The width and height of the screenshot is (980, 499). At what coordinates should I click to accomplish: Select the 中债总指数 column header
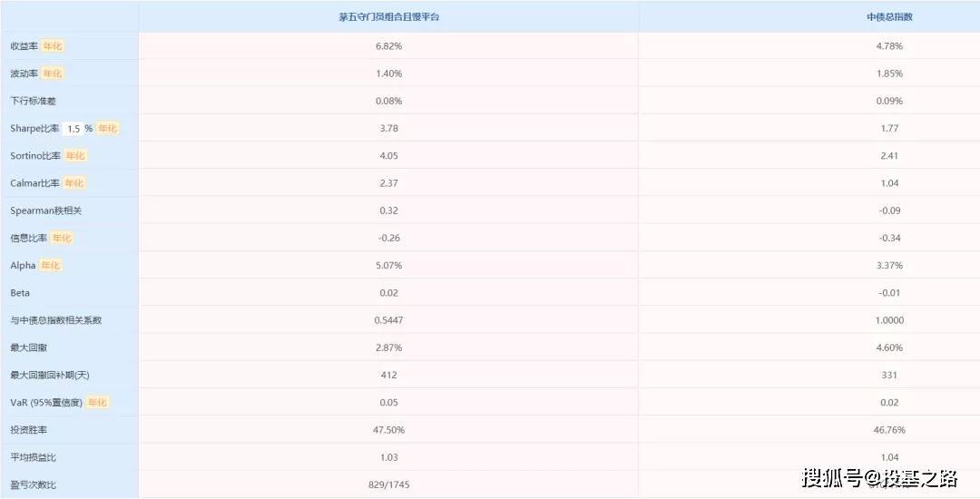click(888, 17)
